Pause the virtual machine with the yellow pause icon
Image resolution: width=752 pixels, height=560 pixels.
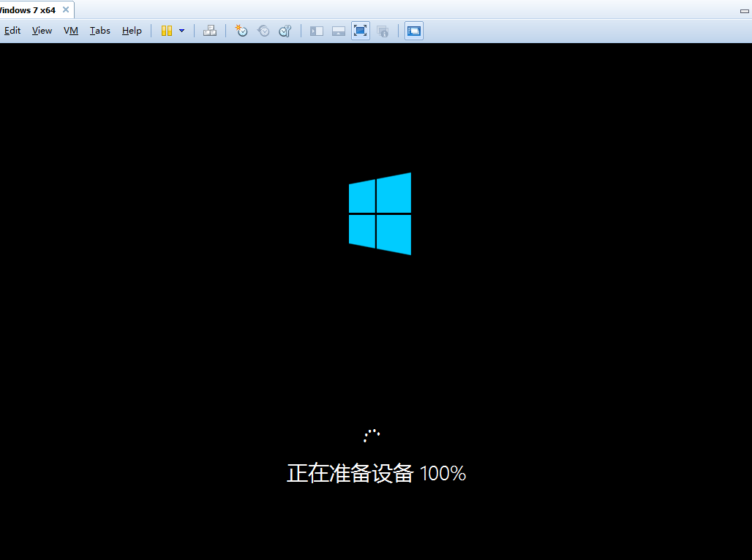click(166, 31)
